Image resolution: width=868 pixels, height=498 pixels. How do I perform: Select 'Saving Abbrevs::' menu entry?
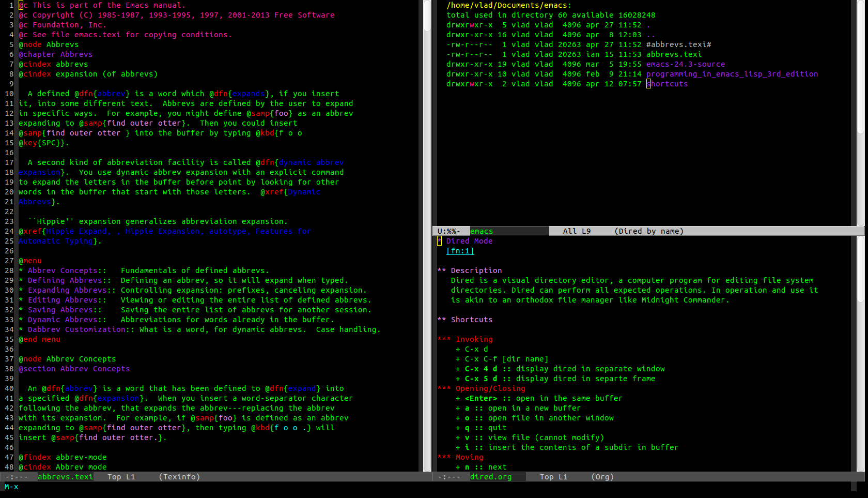(x=65, y=310)
